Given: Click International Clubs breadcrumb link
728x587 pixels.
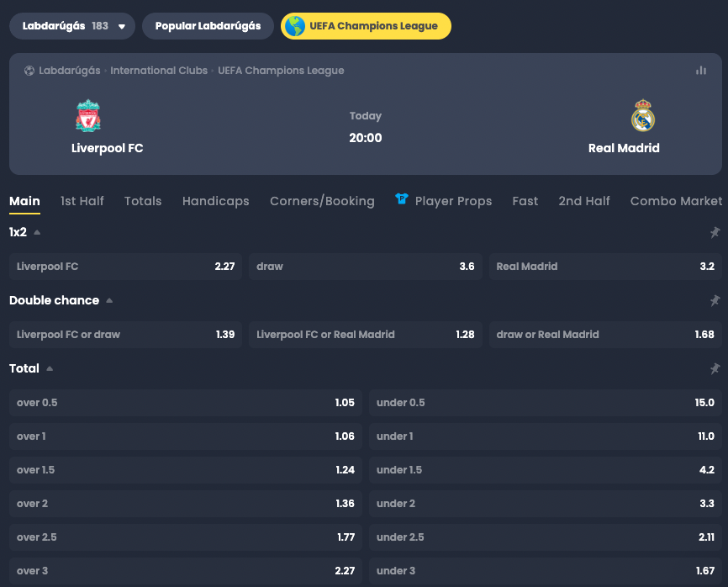Looking at the screenshot, I should point(159,71).
